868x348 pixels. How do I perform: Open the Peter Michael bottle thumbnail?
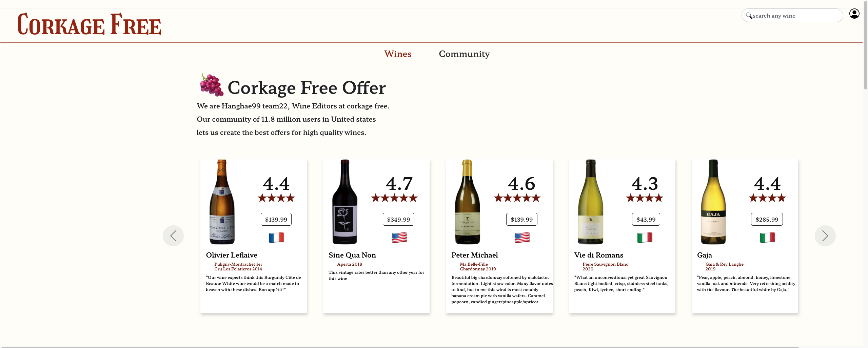(467, 202)
